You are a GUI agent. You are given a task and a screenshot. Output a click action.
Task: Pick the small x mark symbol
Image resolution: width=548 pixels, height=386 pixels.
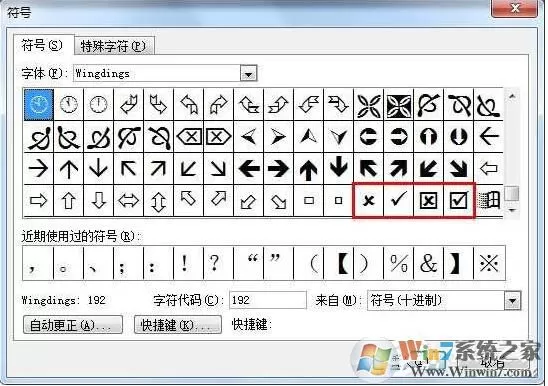pyautogui.click(x=368, y=200)
